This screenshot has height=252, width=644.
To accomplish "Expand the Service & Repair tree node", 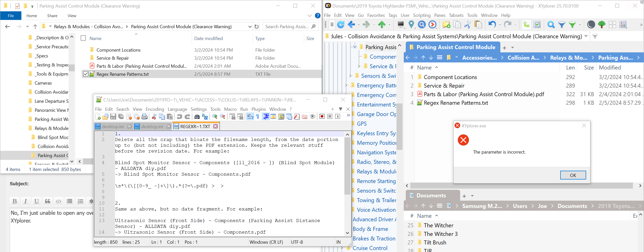I will pyautogui.click(x=359, y=66).
